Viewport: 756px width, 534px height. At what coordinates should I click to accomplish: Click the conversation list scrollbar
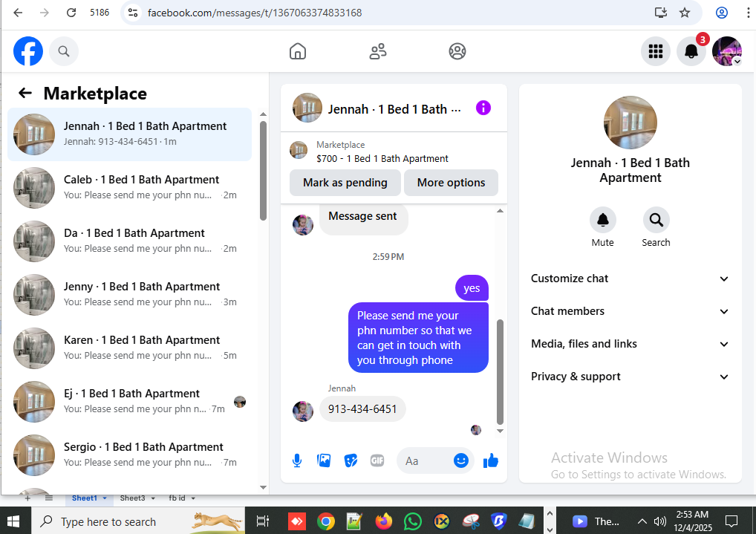(x=263, y=171)
